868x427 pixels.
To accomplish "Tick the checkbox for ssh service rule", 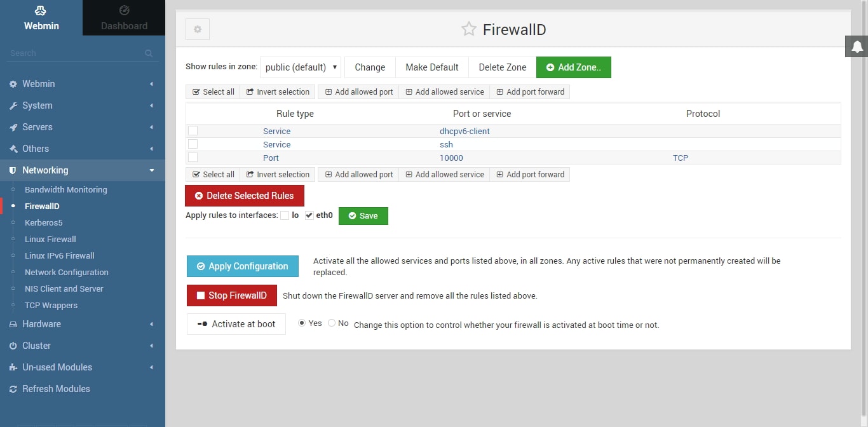I will pyautogui.click(x=193, y=144).
